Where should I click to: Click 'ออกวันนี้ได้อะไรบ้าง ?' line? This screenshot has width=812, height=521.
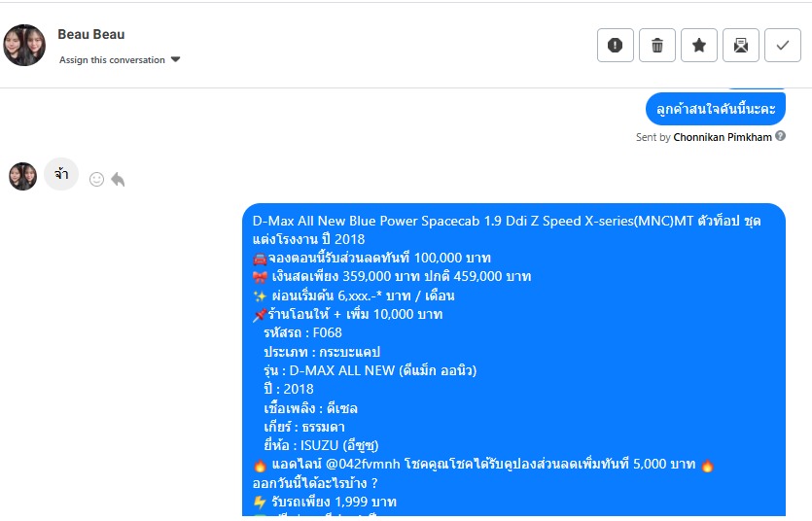[x=315, y=483]
